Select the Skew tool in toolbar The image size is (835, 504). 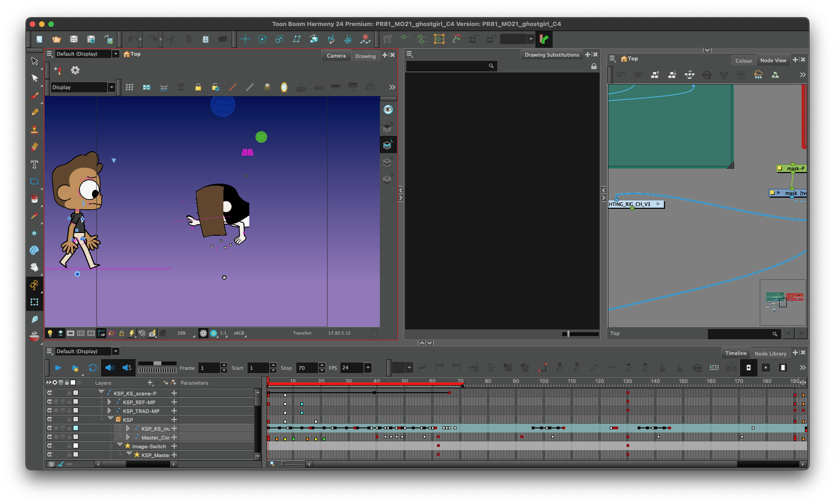(297, 39)
